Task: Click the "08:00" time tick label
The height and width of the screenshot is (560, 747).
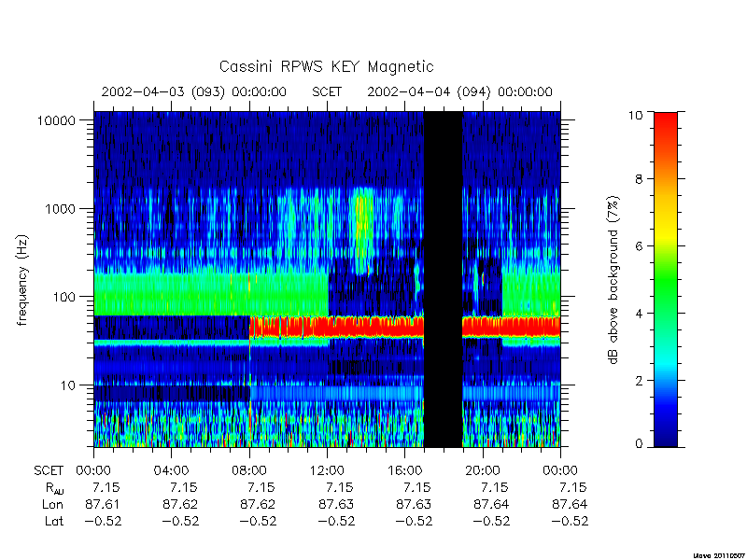Action: coord(248,471)
